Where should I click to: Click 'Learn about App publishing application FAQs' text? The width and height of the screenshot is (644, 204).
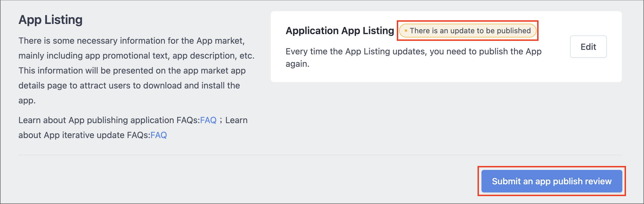[x=109, y=120]
